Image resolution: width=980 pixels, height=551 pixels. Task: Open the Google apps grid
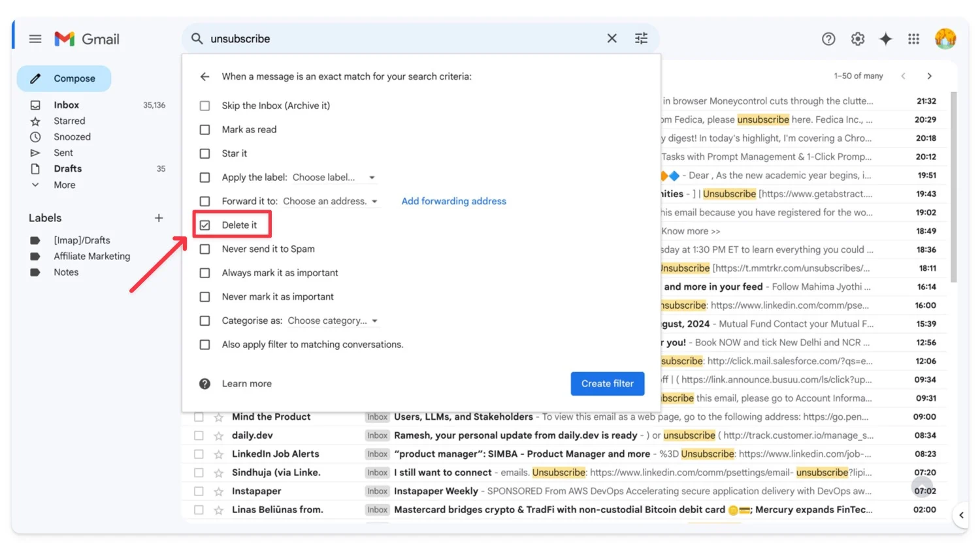coord(913,39)
